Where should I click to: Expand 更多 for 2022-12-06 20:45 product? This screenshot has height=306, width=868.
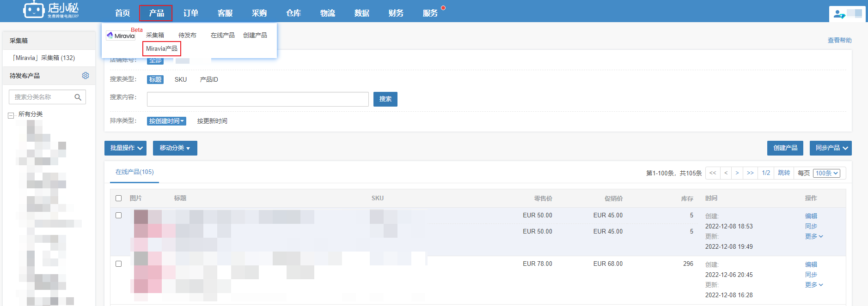(814, 285)
